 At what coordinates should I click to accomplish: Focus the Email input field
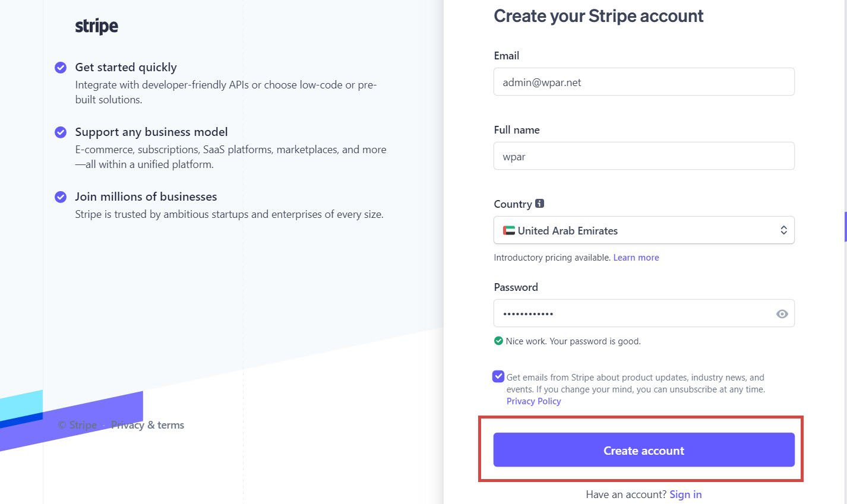point(644,82)
